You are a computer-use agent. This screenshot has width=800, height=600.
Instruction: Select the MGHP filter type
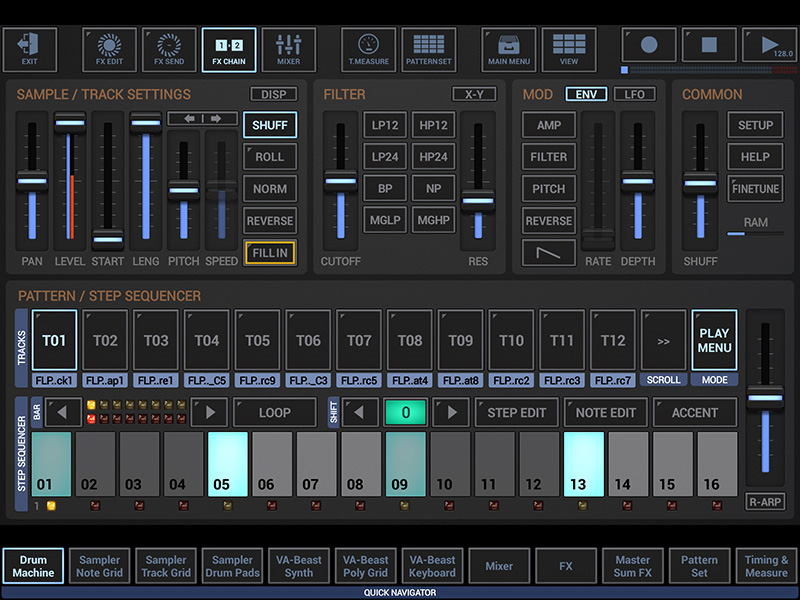click(433, 220)
